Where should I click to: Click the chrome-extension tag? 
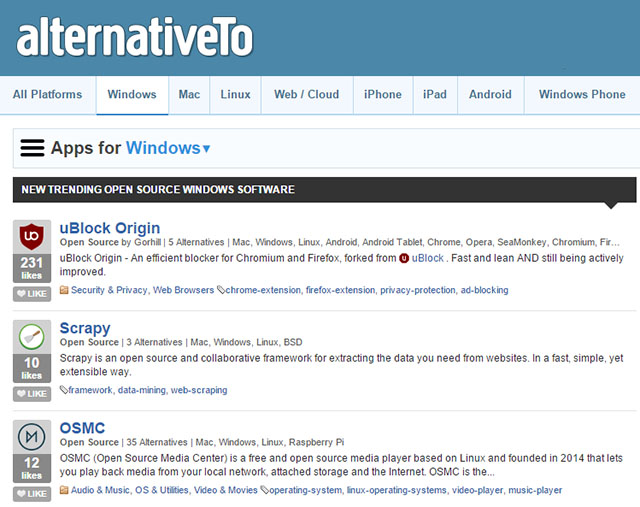tap(263, 290)
